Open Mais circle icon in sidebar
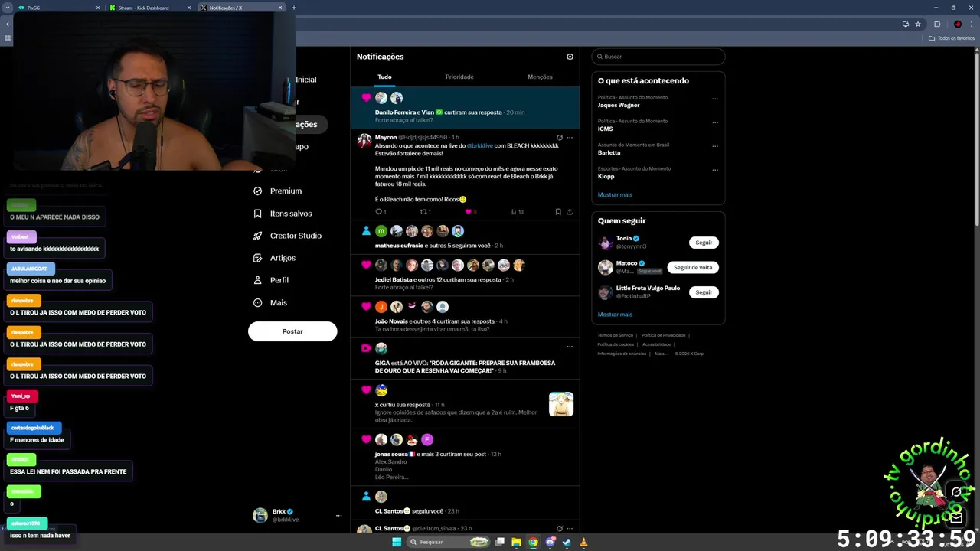Viewport: 980px width, 551px height. 257,303
